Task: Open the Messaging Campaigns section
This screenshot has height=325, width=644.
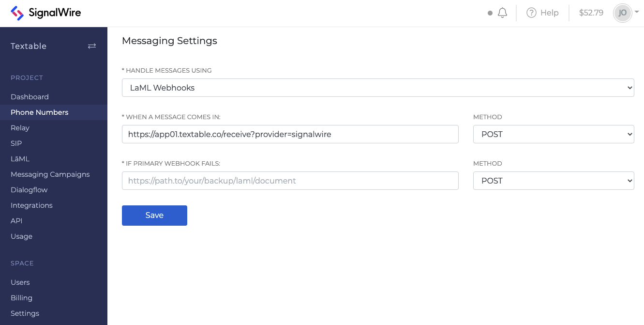Action: tap(50, 174)
